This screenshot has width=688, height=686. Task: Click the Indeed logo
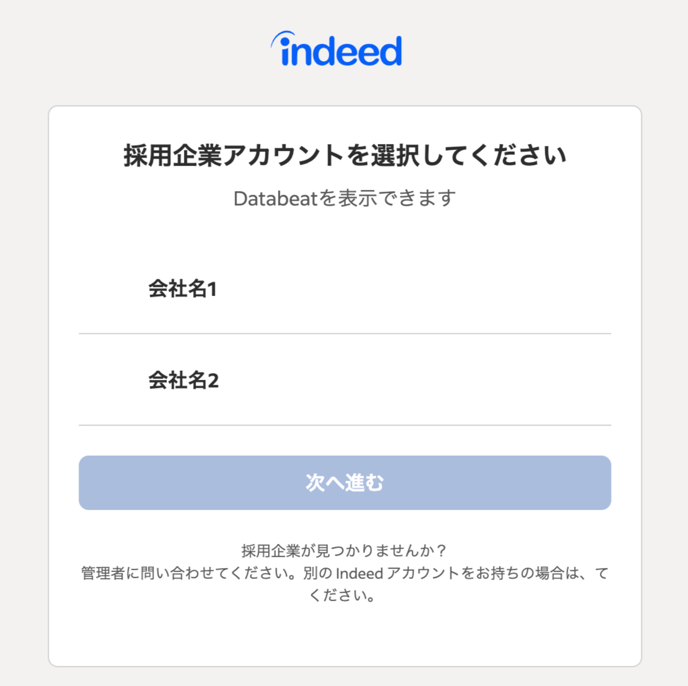coord(336,50)
